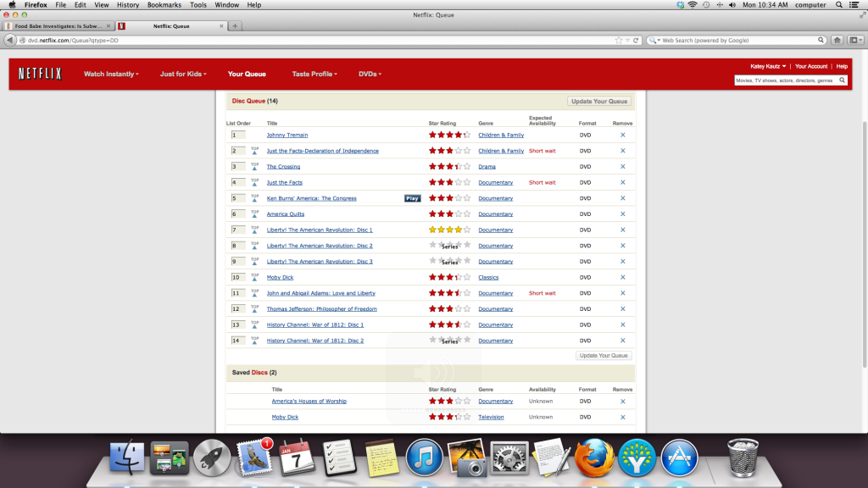Click Firefox back arrow button
This screenshot has height=488, width=868.
[x=9, y=40]
